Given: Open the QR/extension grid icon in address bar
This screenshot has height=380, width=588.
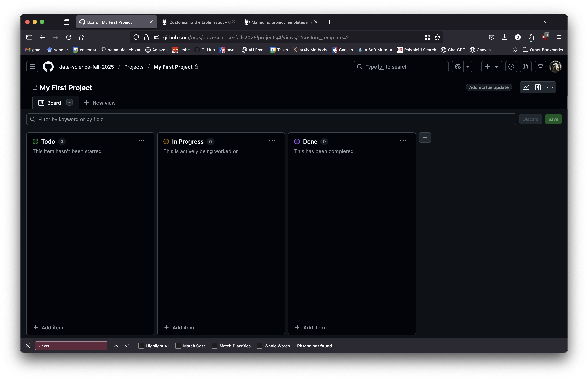Looking at the screenshot, I should [x=427, y=37].
